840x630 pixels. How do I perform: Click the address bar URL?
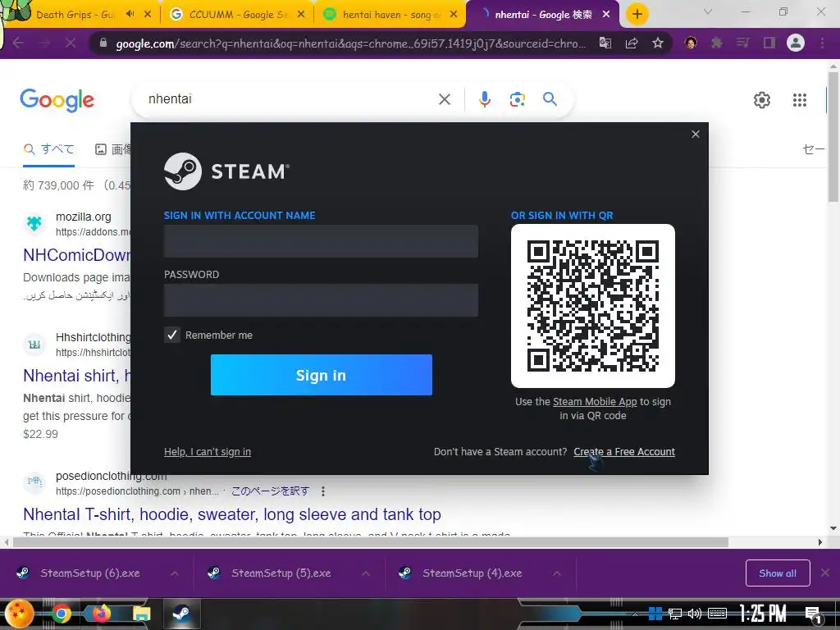351,43
